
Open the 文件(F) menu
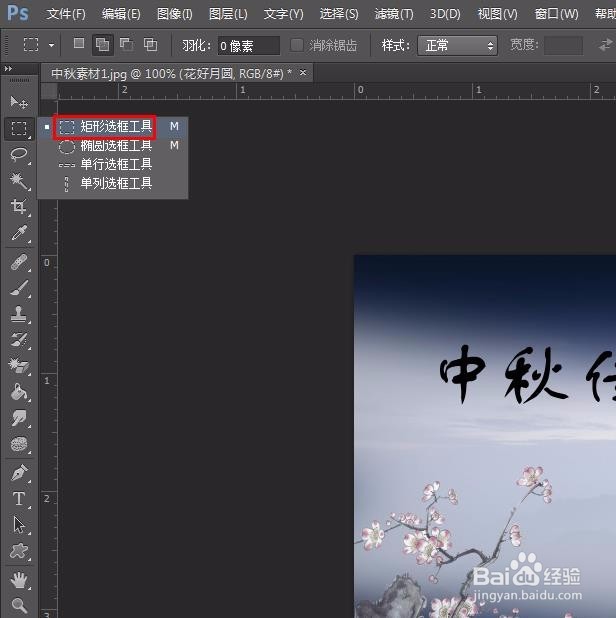coord(66,15)
